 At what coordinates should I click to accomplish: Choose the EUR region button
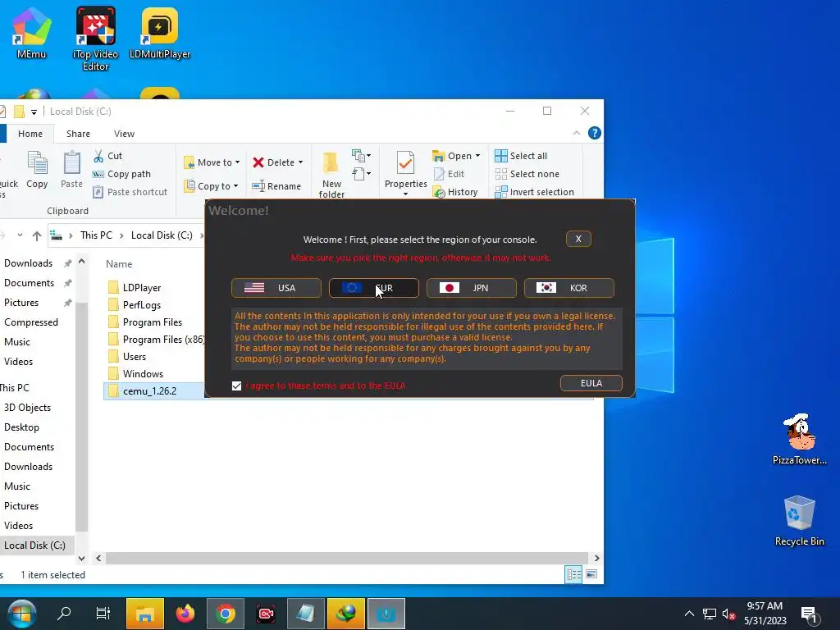coord(373,288)
